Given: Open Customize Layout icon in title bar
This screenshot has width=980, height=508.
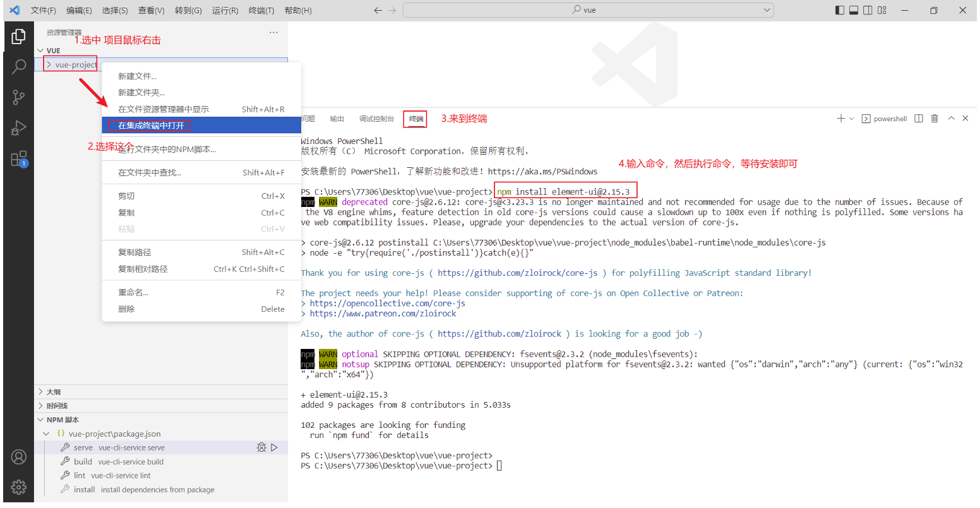Looking at the screenshot, I should (x=882, y=10).
